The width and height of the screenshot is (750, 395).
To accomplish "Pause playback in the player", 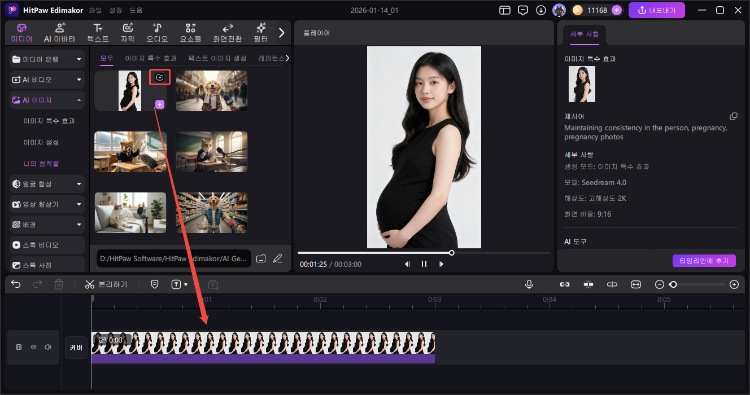I will point(424,264).
